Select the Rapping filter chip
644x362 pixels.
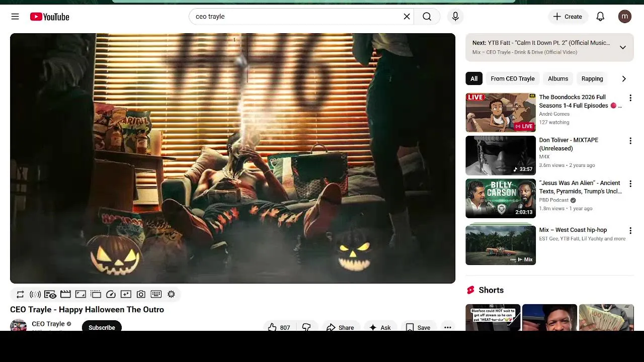coord(592,78)
